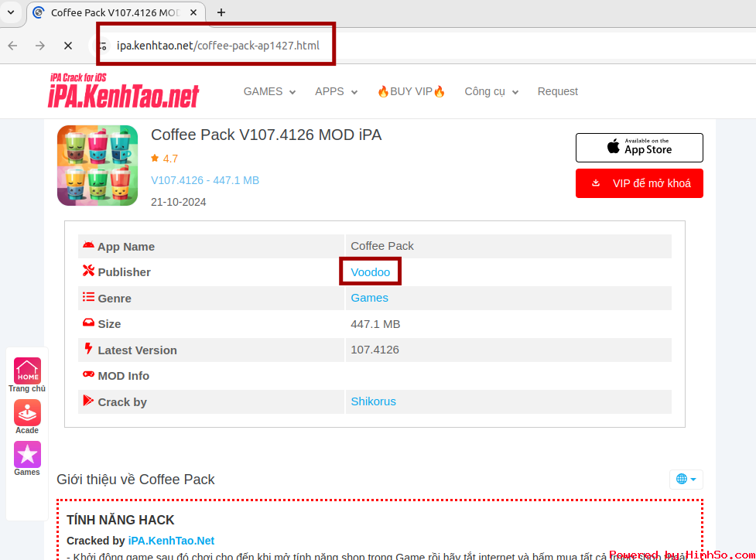756x560 pixels.
Task: Open the Games star sidebar icon
Action: click(27, 455)
